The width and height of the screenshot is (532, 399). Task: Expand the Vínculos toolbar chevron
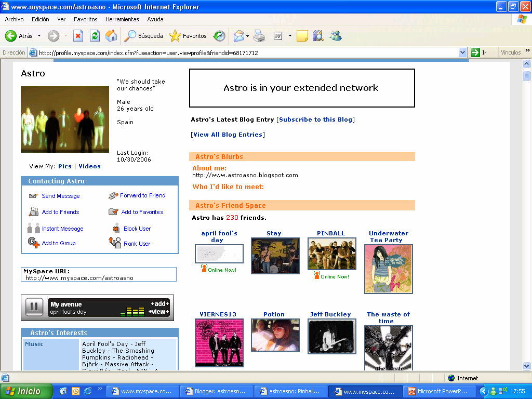[528, 50]
